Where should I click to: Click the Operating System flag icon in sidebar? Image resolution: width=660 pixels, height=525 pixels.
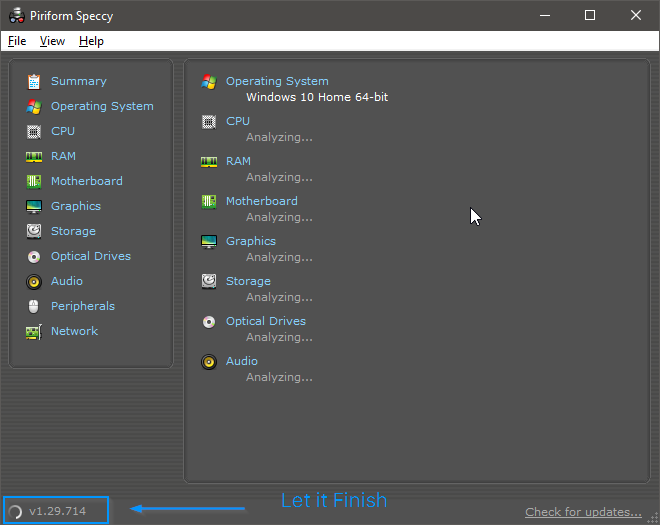34,107
